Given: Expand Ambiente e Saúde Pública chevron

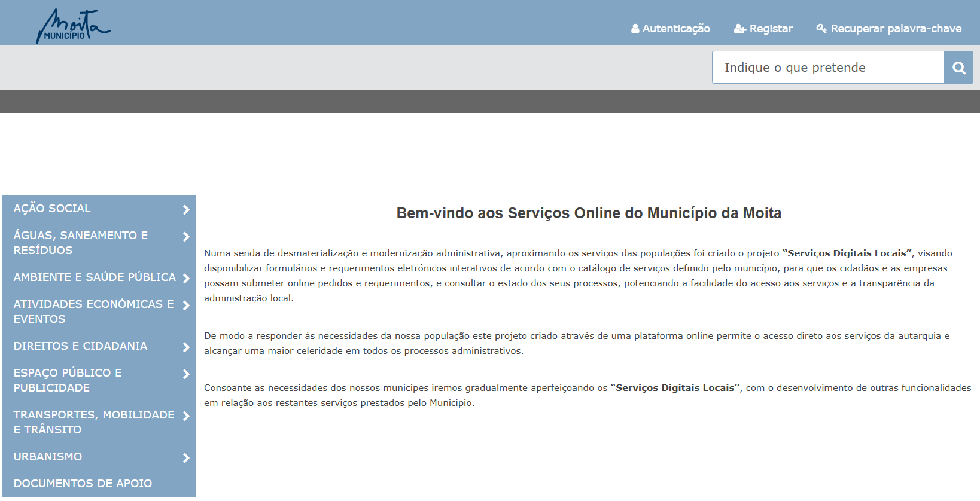Looking at the screenshot, I should coord(186,279).
